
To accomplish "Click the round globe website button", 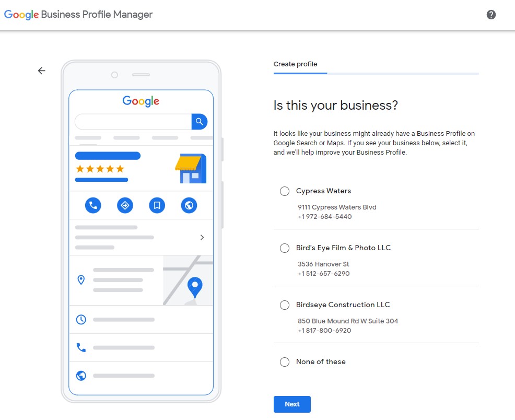I will (x=189, y=205).
